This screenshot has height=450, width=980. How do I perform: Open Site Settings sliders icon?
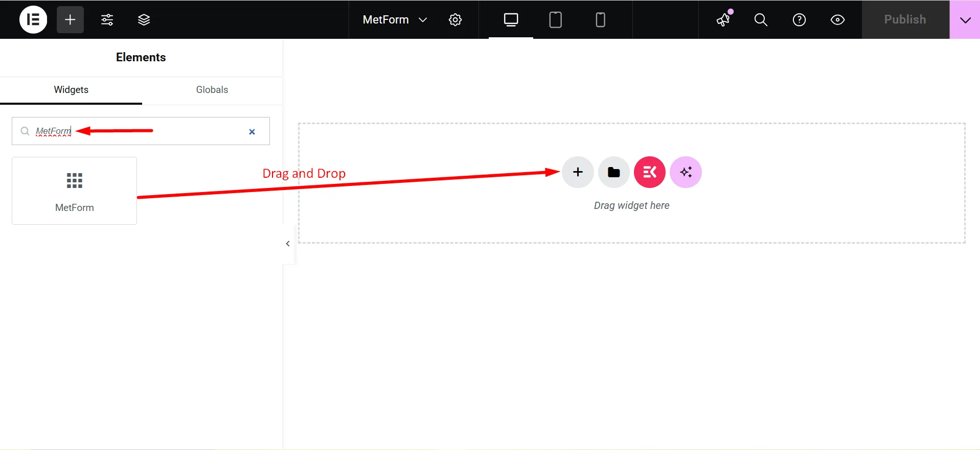(107, 19)
